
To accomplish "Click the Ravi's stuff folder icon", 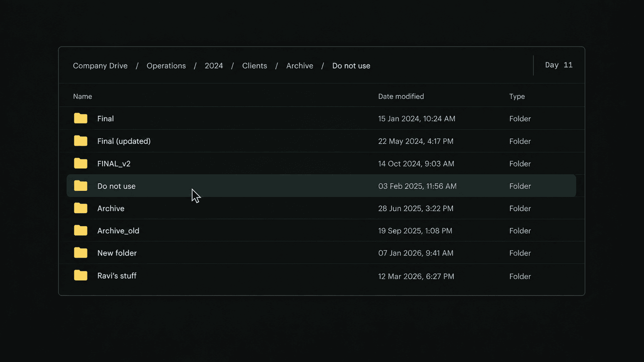I will pos(80,275).
